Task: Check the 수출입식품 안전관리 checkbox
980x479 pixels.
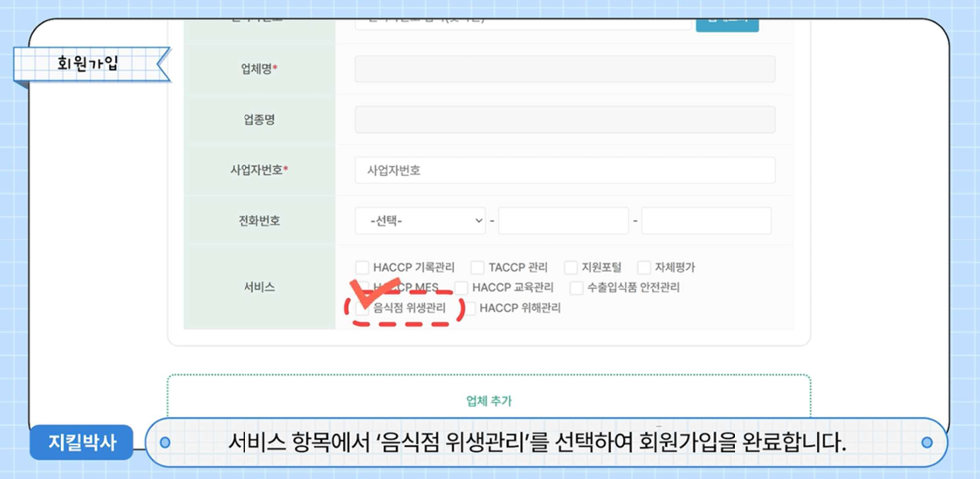Action: 576,288
